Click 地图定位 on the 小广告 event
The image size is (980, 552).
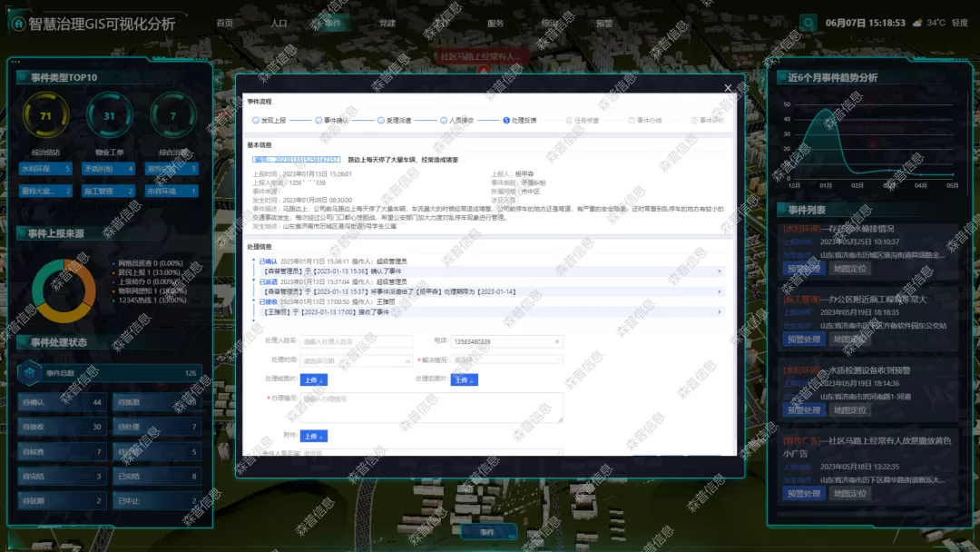850,494
